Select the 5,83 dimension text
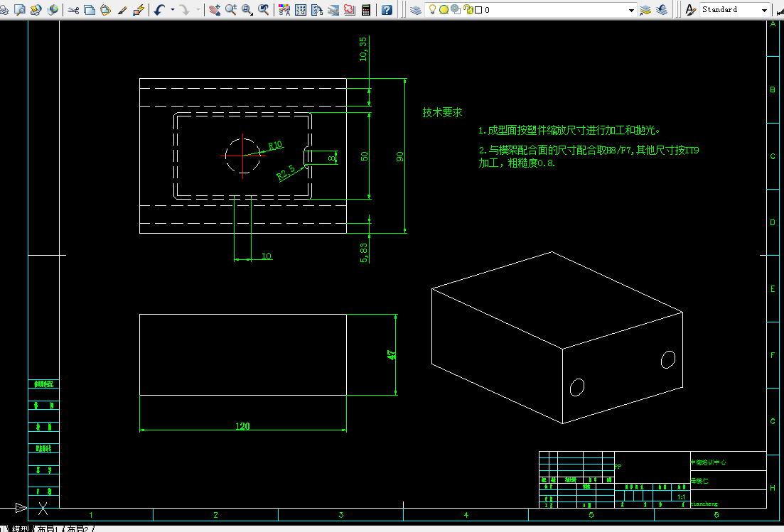This screenshot has width=784, height=532. (363, 253)
